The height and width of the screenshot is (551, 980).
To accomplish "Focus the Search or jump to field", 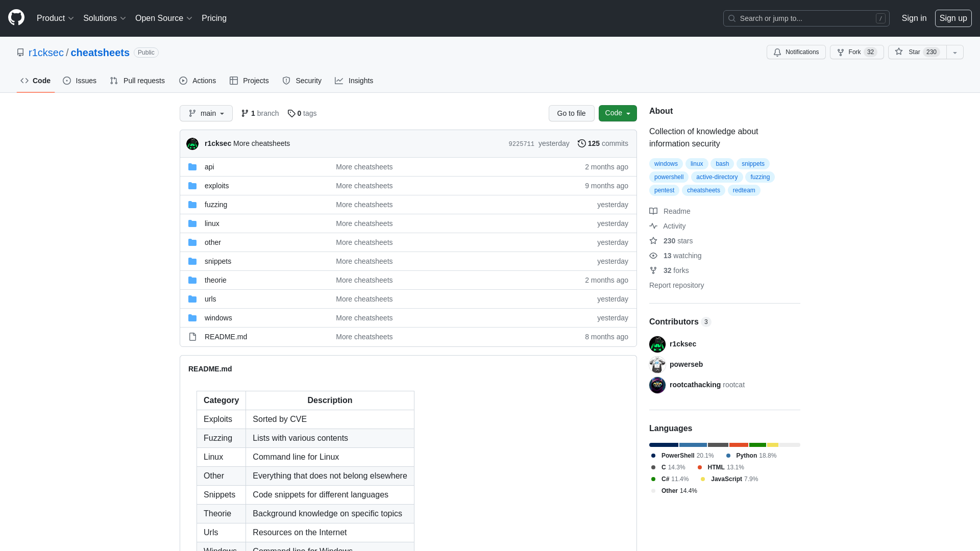I will 806,18.
